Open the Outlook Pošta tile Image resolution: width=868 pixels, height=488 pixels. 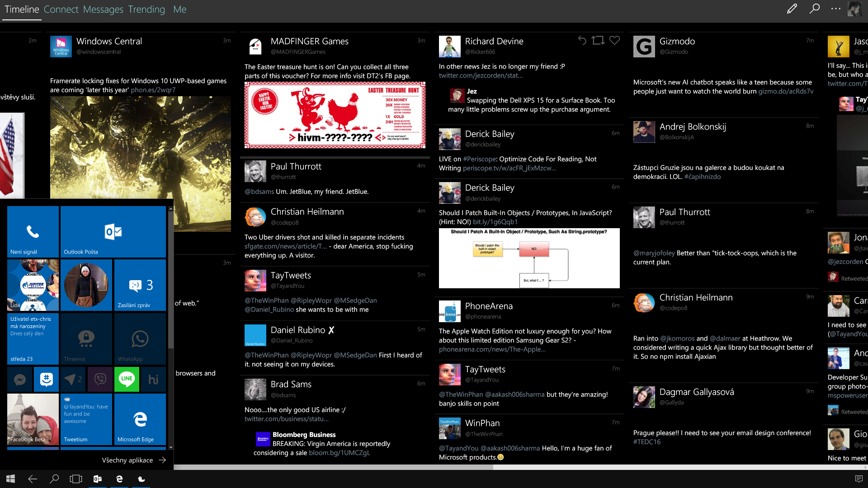(x=113, y=232)
